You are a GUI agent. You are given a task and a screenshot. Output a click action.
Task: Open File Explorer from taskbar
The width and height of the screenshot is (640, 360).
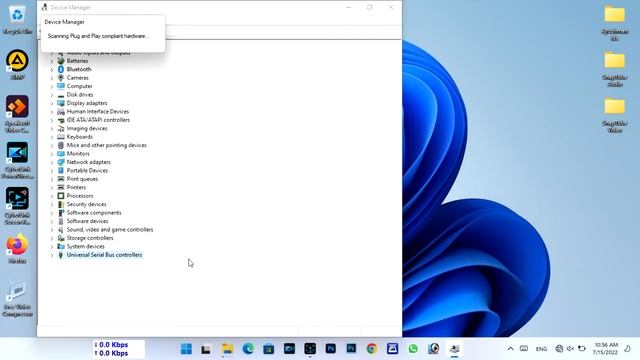point(227,349)
